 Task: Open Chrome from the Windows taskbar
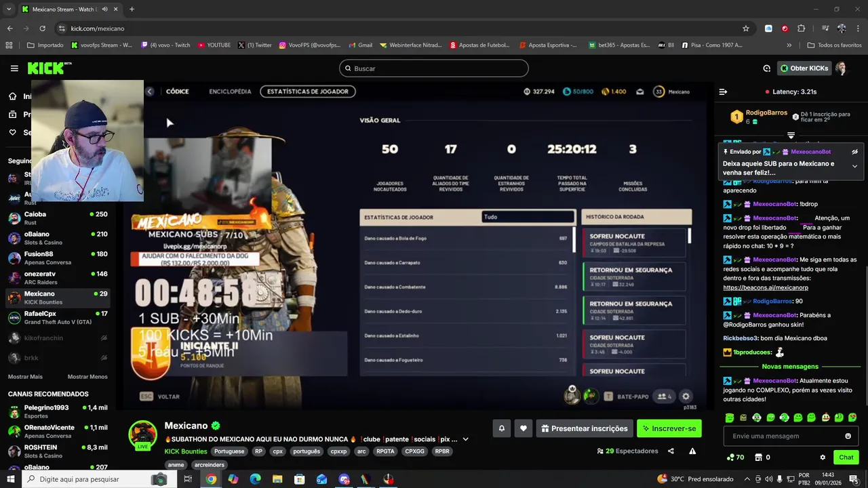point(211,479)
